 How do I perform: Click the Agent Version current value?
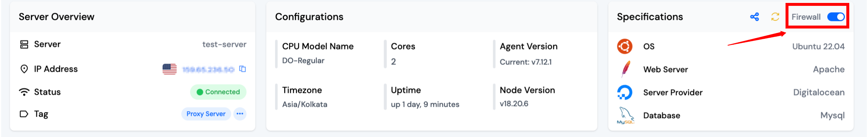tap(526, 62)
